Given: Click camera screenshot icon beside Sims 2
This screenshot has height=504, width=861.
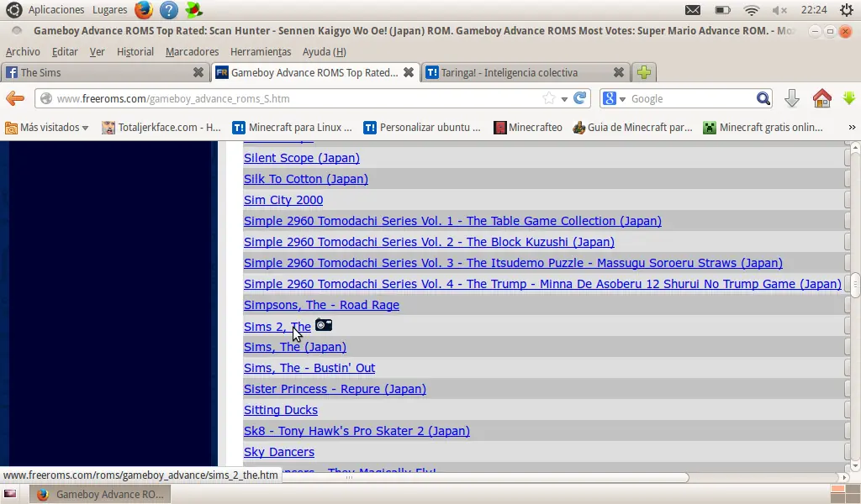Looking at the screenshot, I should coord(324,325).
